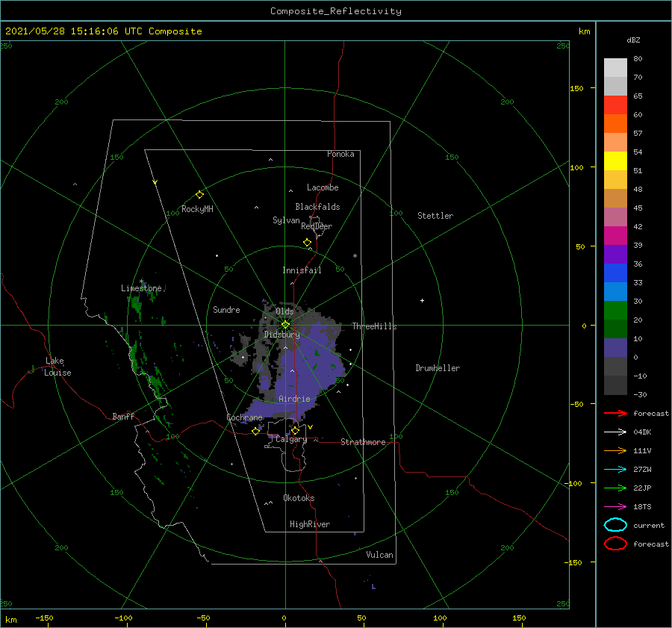The image size is (672, 628).
Task: Click the Drumheller label
Action: click(x=438, y=368)
